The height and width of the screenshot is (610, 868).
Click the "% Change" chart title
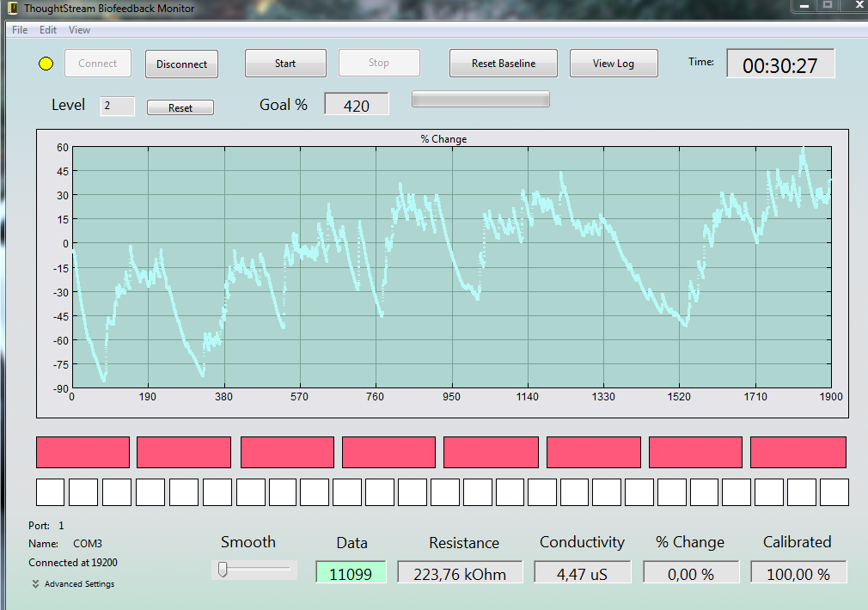click(x=443, y=139)
